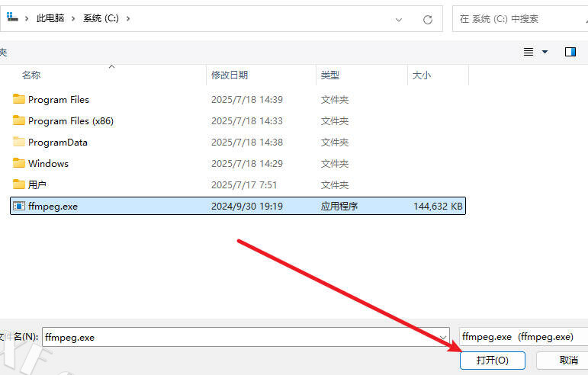Select the Windows folder name

tap(48, 163)
